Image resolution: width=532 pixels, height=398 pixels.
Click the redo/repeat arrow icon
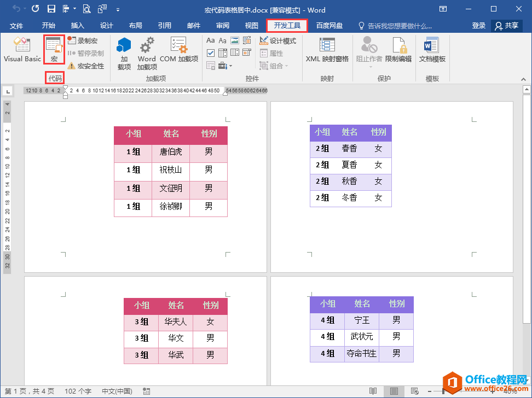point(35,9)
